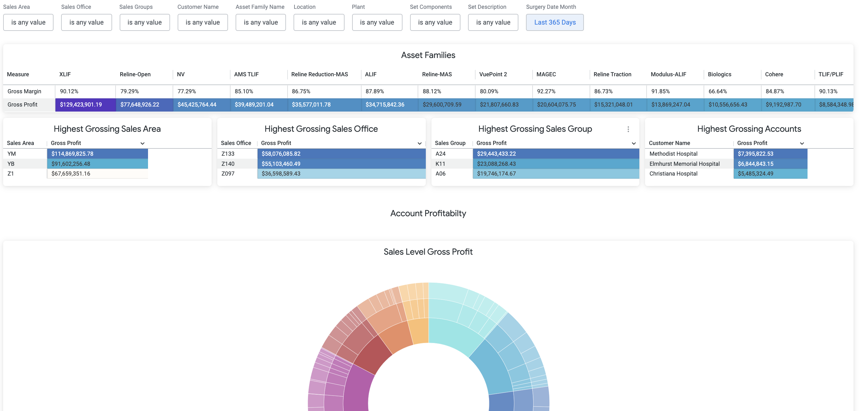Select the YM sales area row
The image size is (868, 411).
pos(12,154)
